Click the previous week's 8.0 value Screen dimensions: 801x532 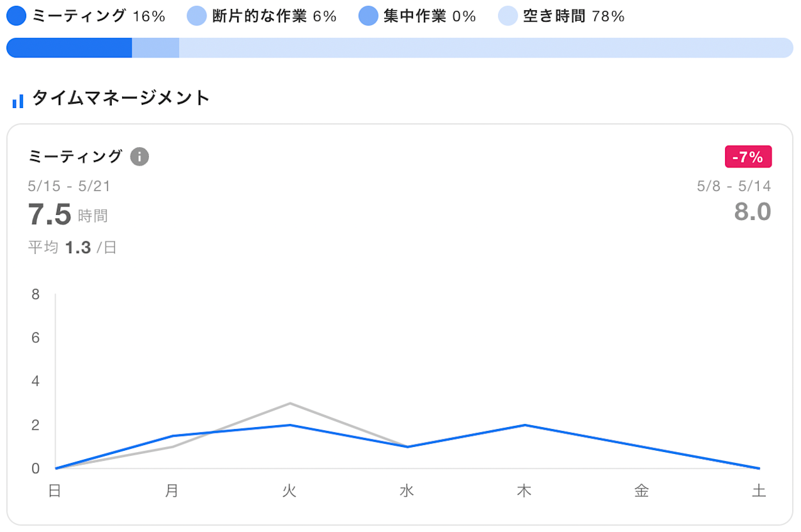754,212
